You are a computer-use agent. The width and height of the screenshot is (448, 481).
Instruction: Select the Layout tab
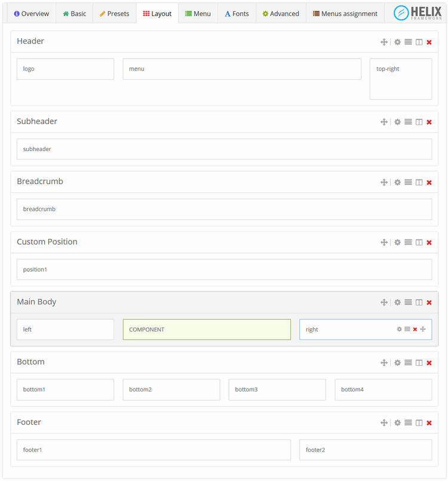tap(157, 14)
